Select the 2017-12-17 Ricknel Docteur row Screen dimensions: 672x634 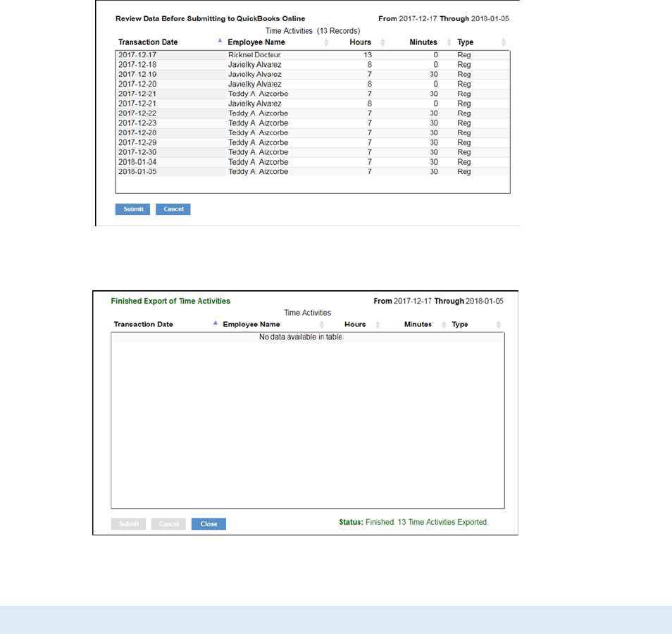click(x=313, y=55)
